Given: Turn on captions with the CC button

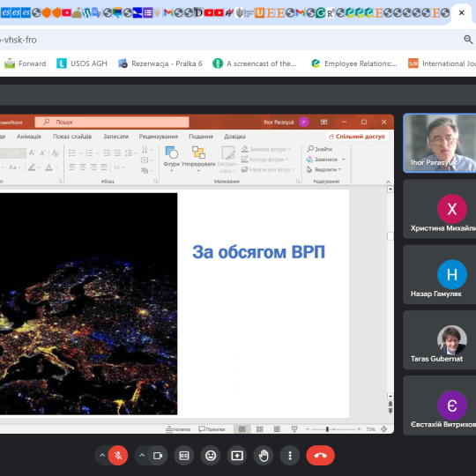Looking at the screenshot, I should [184, 456].
